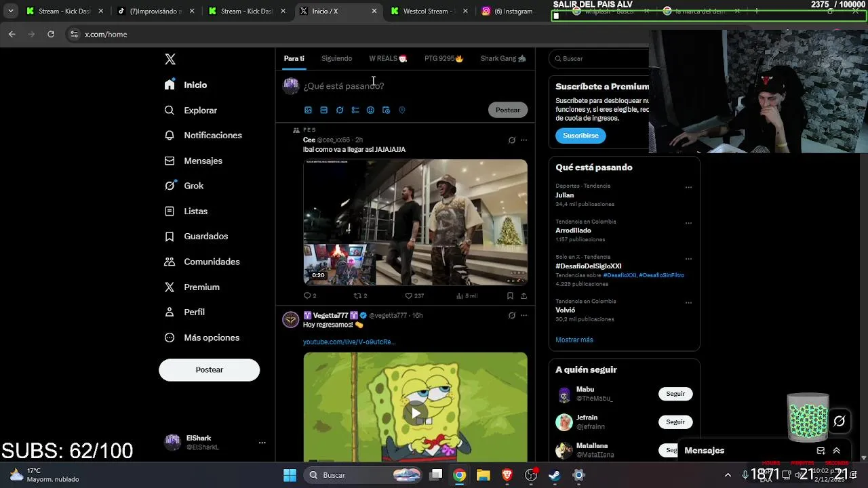Click the large sidebar Postear button

click(209, 369)
